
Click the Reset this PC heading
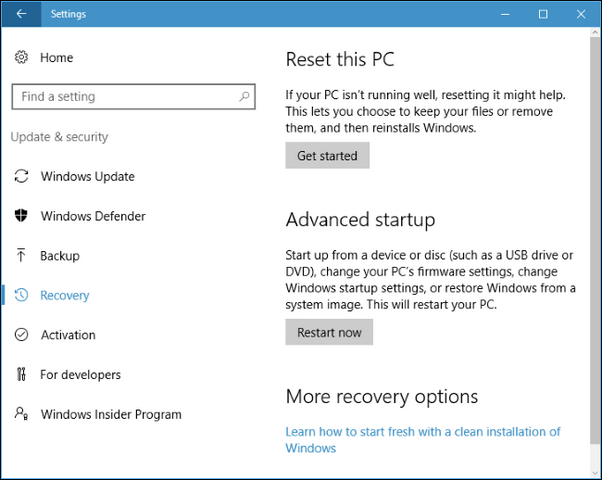tap(340, 59)
